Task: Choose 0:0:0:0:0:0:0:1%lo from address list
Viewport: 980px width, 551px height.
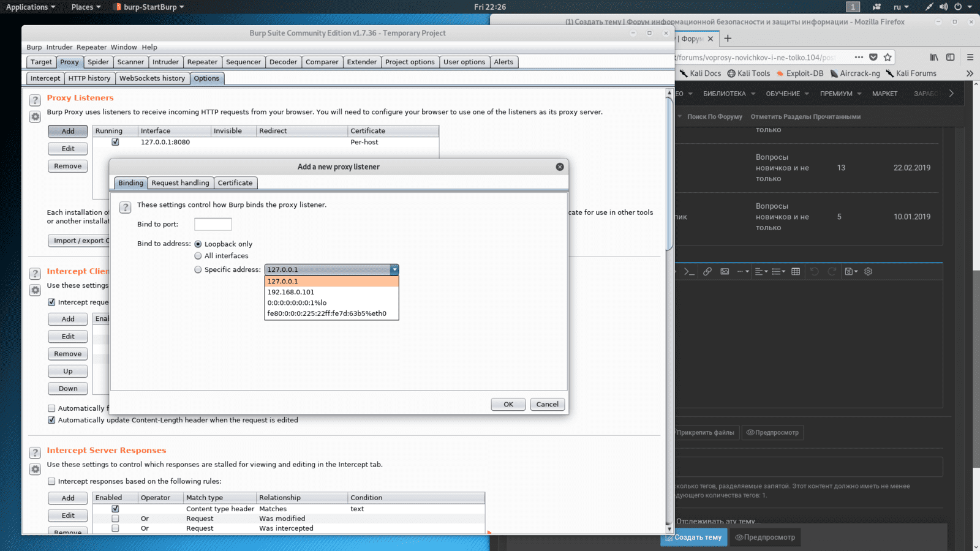Action: (x=331, y=302)
